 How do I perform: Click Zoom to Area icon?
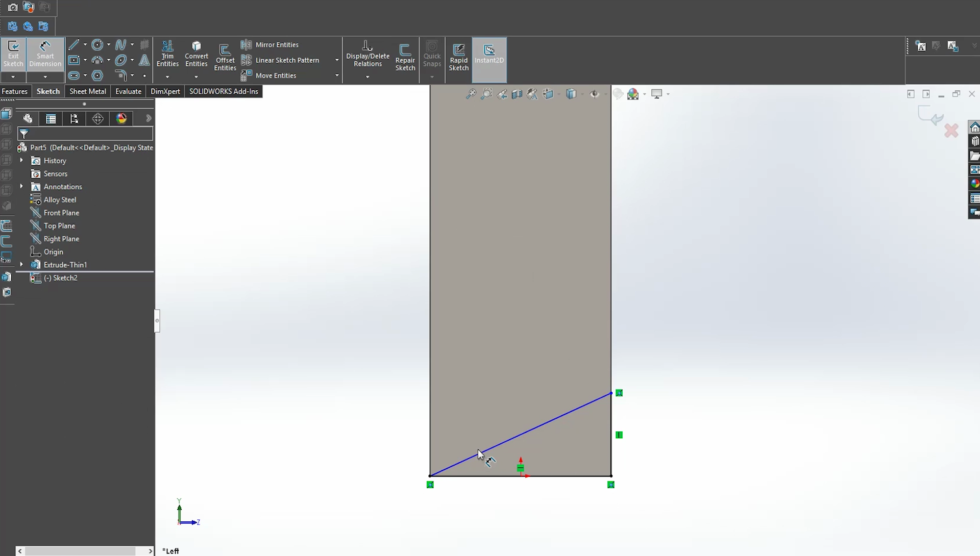click(487, 94)
